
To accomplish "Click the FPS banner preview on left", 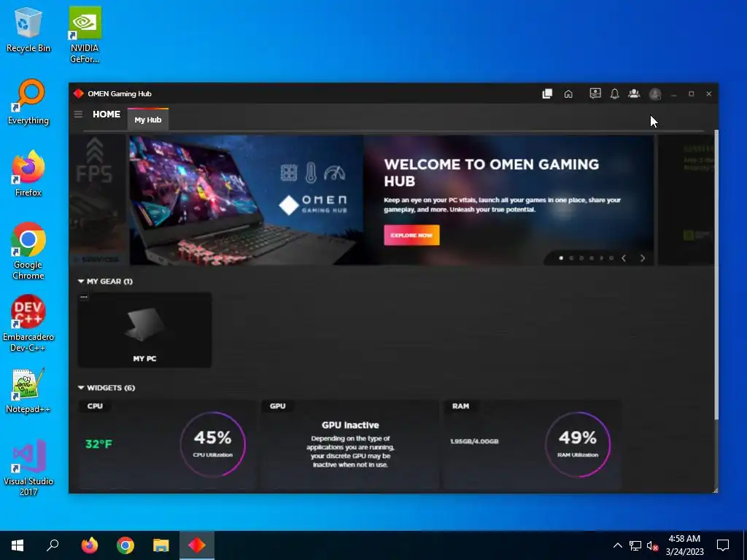I will (x=98, y=200).
